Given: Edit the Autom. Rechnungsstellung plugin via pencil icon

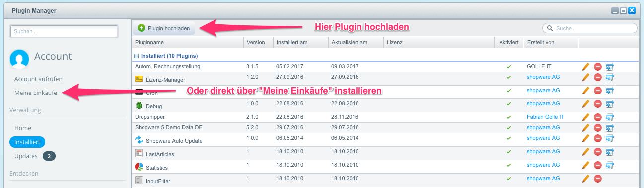Looking at the screenshot, I should 586,66.
